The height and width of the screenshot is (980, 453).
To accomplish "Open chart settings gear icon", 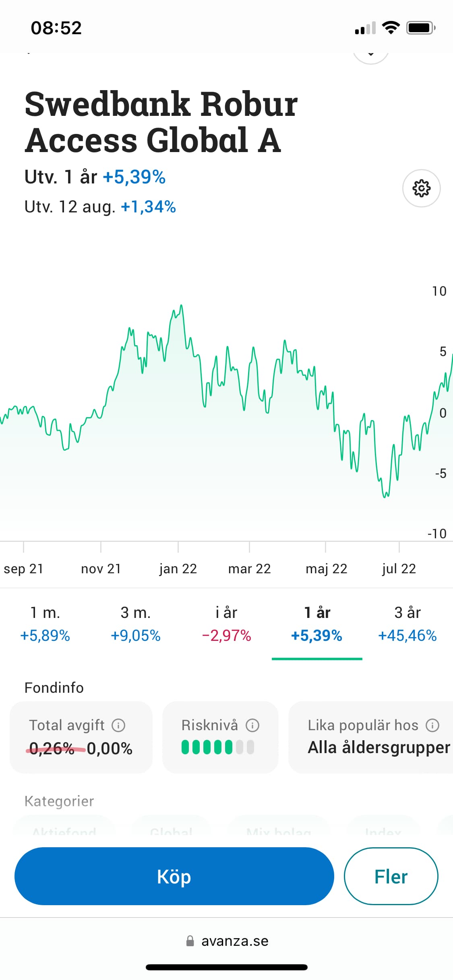I will tap(421, 188).
